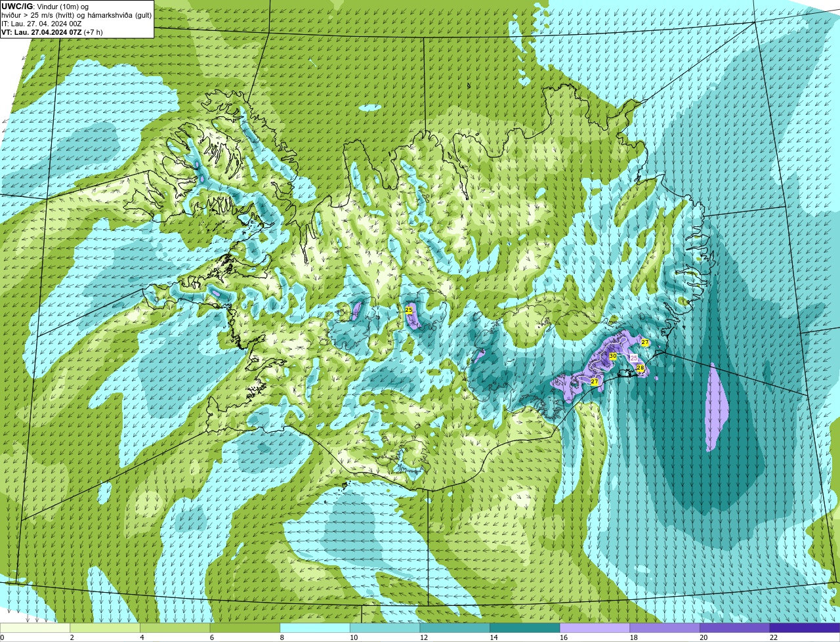Click the legend scale label "10"
The image size is (840, 642).
(x=354, y=637)
